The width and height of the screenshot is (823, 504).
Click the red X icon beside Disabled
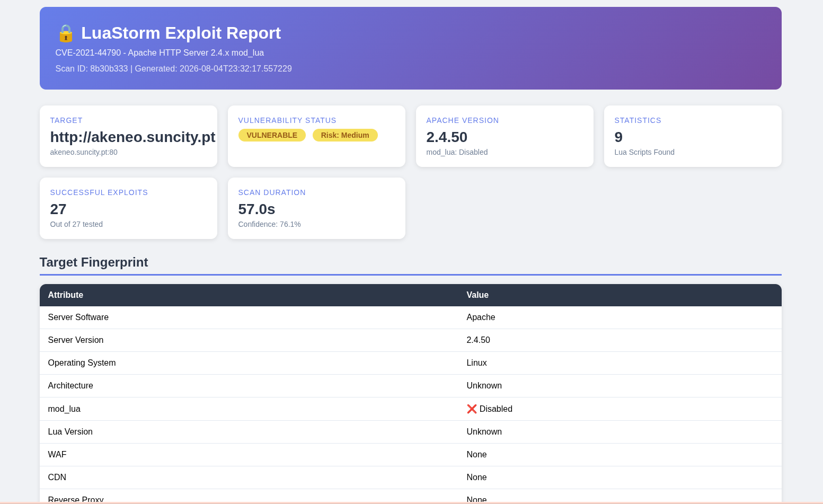click(472, 409)
